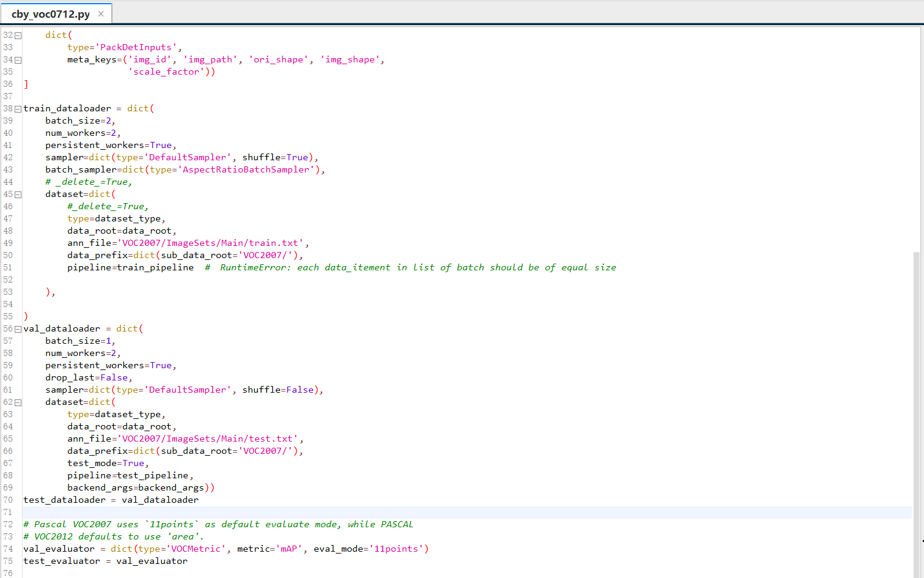Collapse the dataset fold at line 62
Image resolution: width=924 pixels, height=578 pixels.
click(17, 402)
